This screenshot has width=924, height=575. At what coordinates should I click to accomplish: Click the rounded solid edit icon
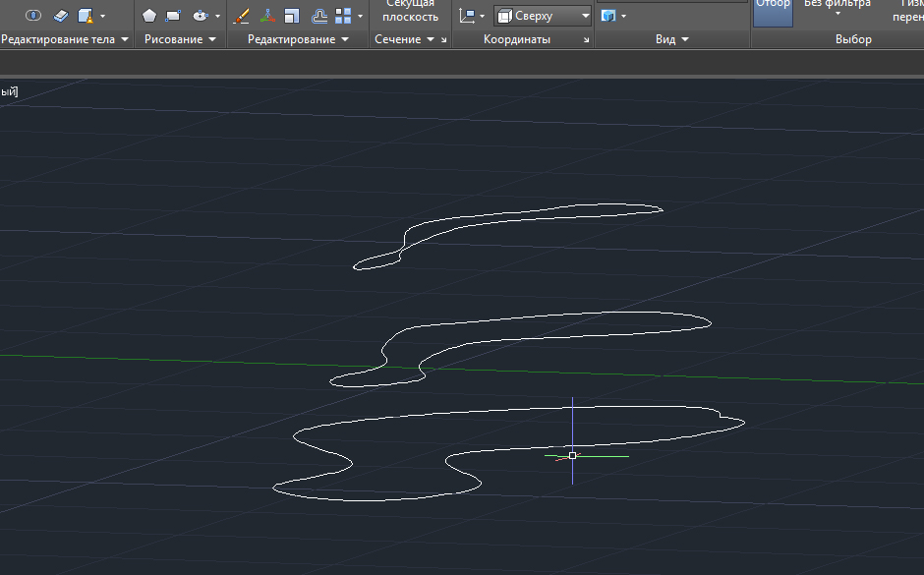(33, 16)
